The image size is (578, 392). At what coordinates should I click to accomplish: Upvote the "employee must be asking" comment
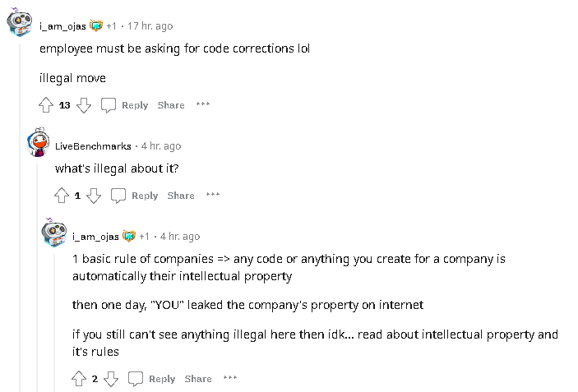point(46,105)
